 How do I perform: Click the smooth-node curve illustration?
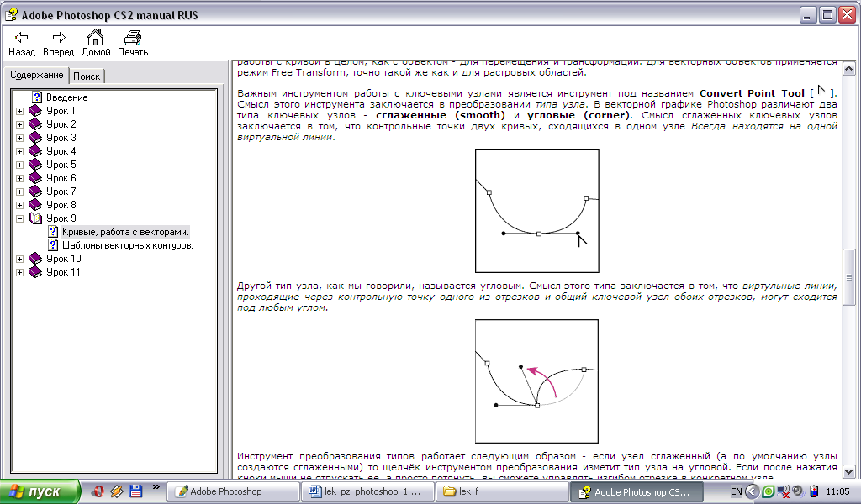[537, 211]
